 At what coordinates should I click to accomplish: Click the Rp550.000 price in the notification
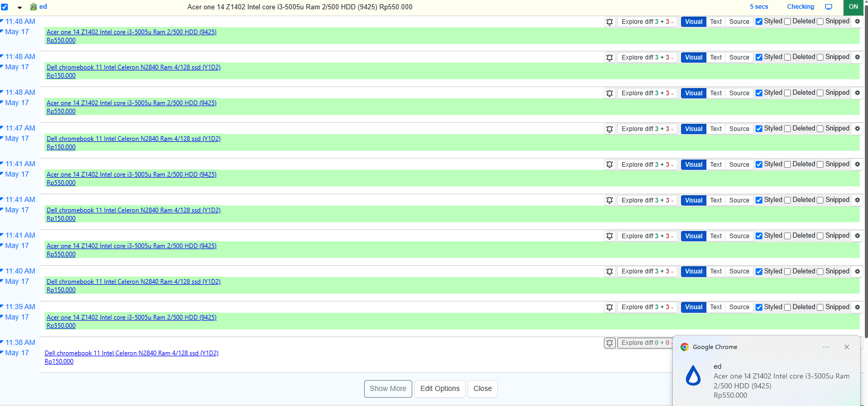730,395
